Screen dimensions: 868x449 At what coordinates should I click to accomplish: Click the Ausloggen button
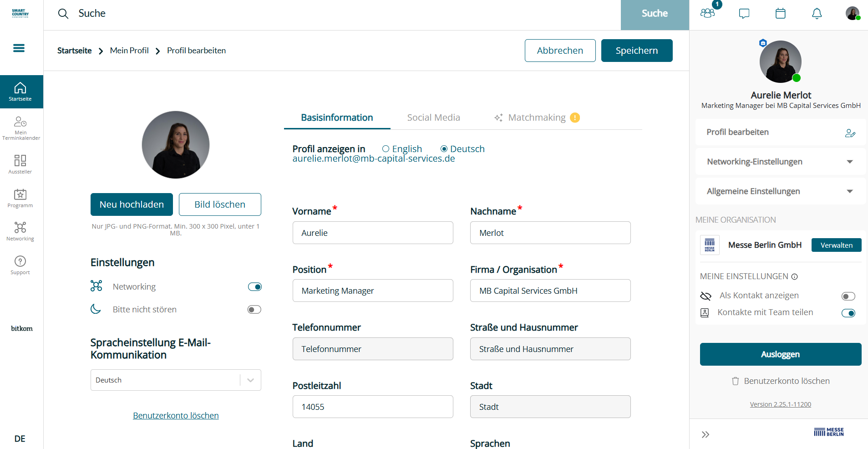click(x=781, y=354)
